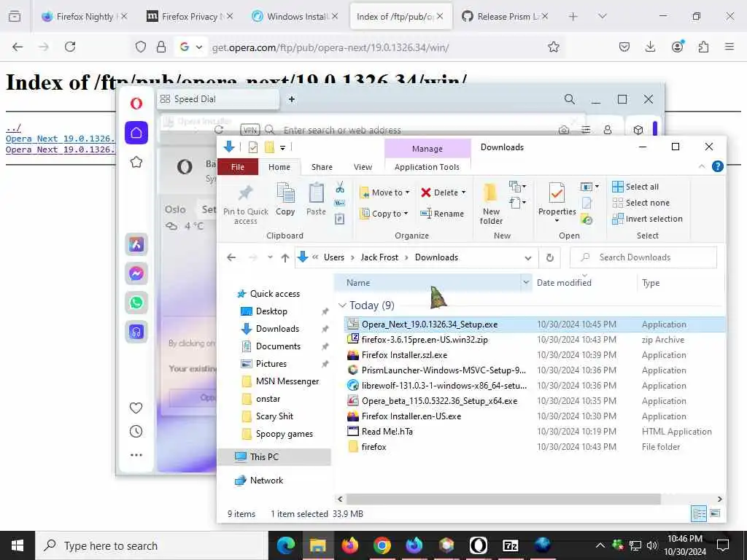This screenshot has height=560, width=747.
Task: Select Opera_Next_19.0.1326.34_Setup.exe file
Action: [534, 324]
